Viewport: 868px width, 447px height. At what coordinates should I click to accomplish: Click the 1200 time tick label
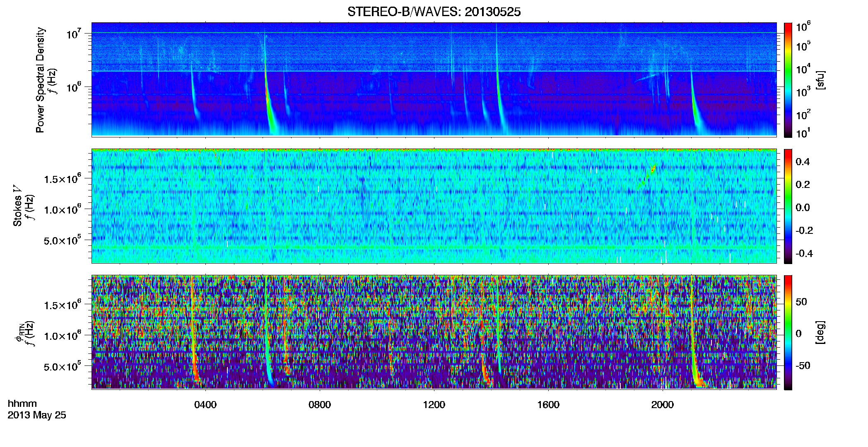click(x=434, y=405)
